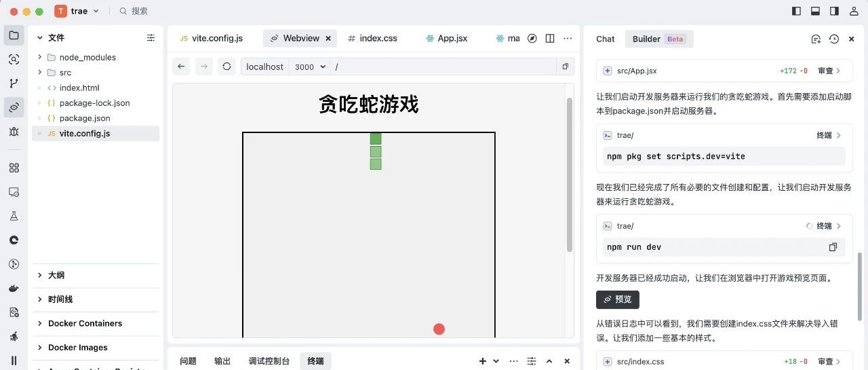Open the Debug bug icon in sidebar
Viewport: 868px width, 370px height.
(14, 131)
